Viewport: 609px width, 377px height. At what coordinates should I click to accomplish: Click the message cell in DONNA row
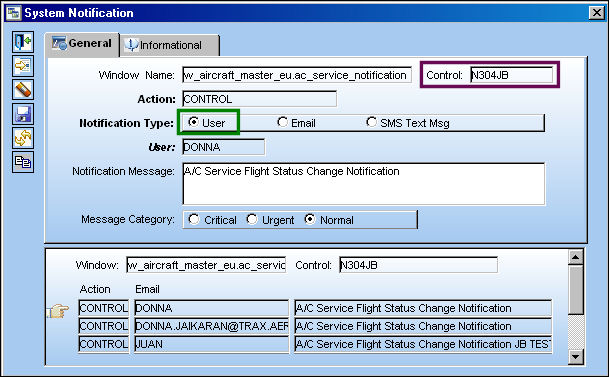pyautogui.click(x=423, y=308)
